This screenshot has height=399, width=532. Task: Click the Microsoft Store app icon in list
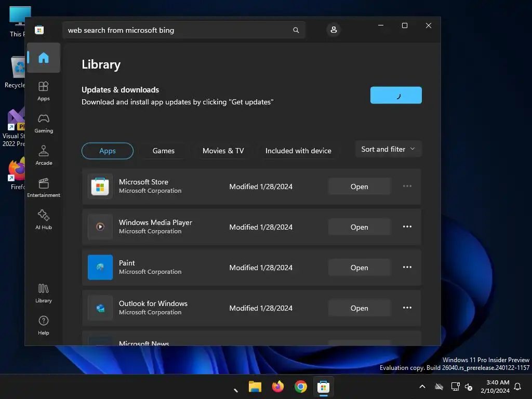coord(100,187)
